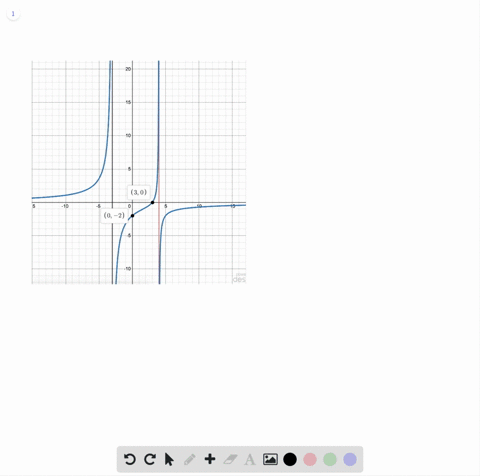Pick the green color swatch
480x476 pixels.
pos(330,459)
